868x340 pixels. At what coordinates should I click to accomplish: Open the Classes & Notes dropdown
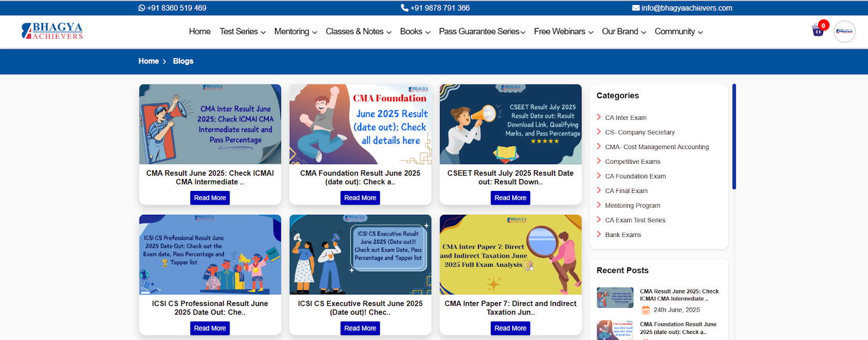(x=359, y=31)
